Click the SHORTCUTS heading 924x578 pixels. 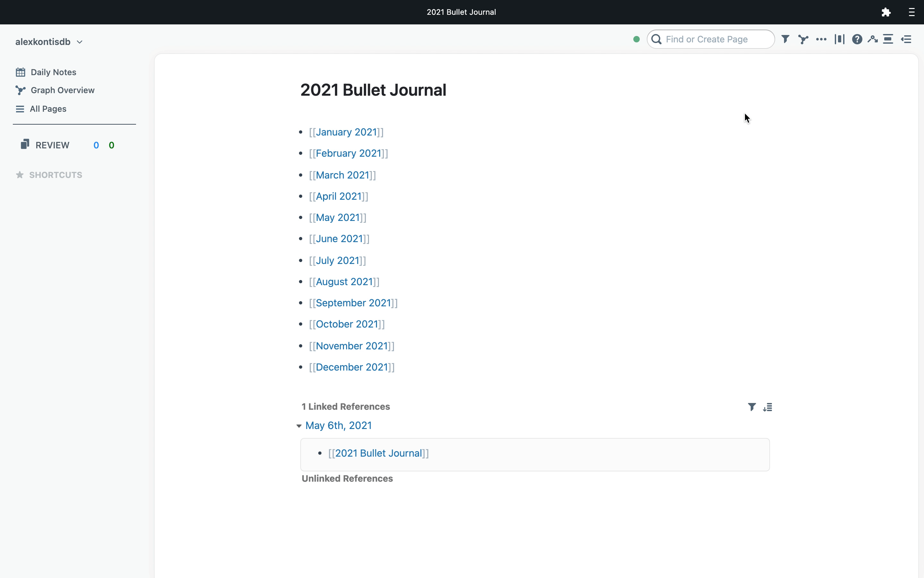[56, 175]
